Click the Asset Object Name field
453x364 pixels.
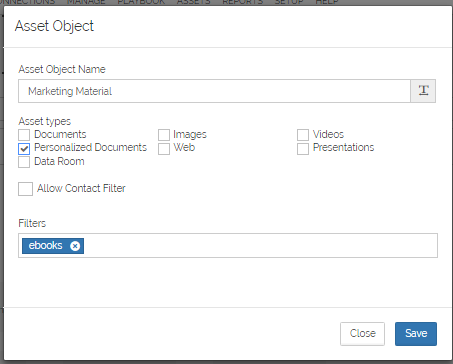coord(214,91)
